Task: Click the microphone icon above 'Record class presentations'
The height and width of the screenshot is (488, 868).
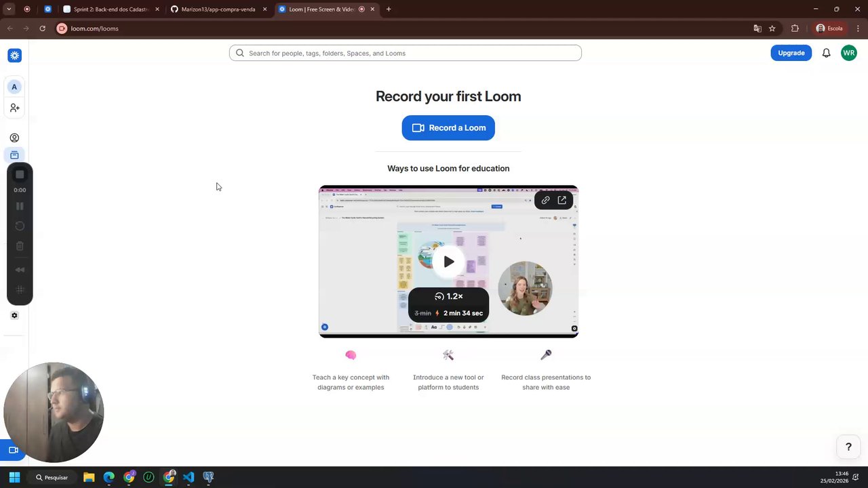Action: 546,354
